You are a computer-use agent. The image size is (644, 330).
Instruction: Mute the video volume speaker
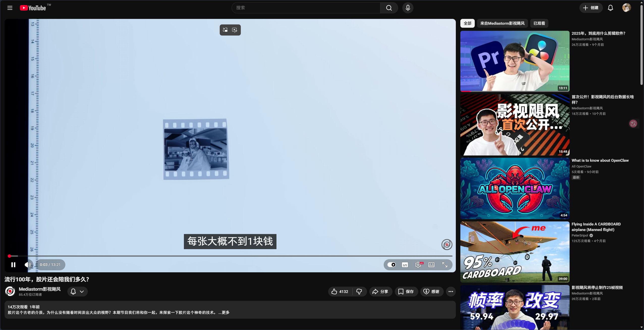(28, 265)
